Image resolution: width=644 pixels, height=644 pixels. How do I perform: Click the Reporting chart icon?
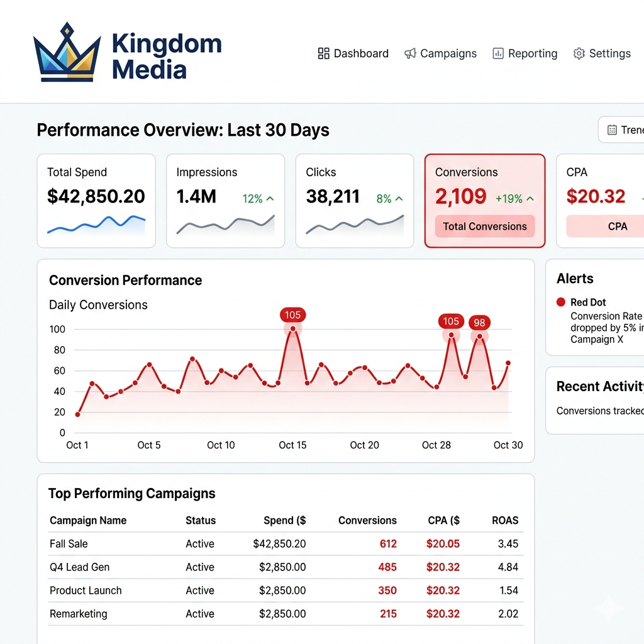coord(498,53)
